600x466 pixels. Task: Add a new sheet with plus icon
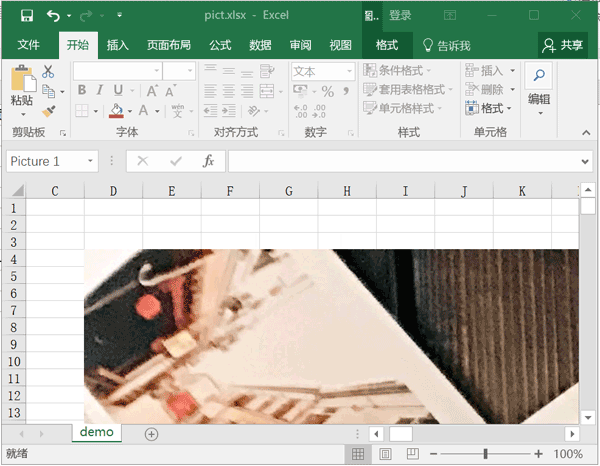[x=151, y=434]
